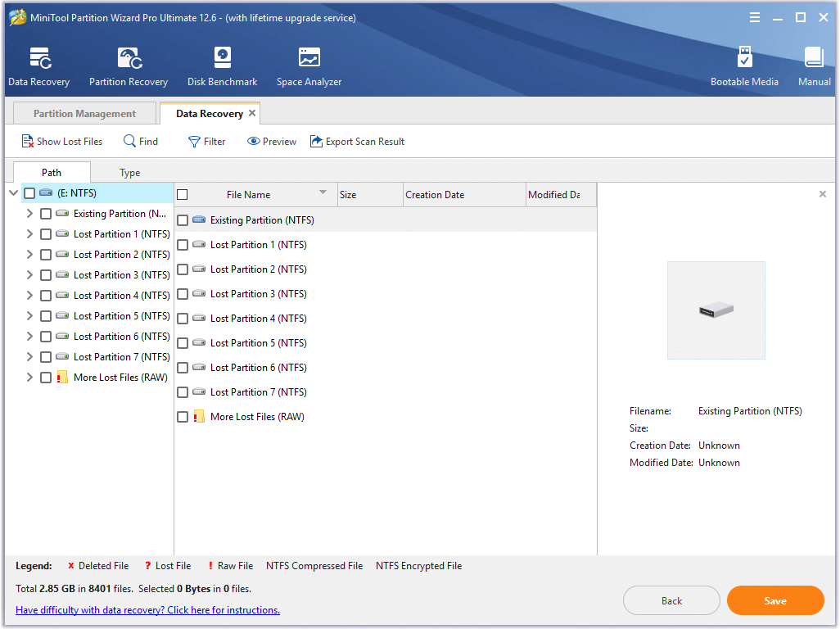Sort by Creation Date column header
840x629 pixels.
click(464, 194)
